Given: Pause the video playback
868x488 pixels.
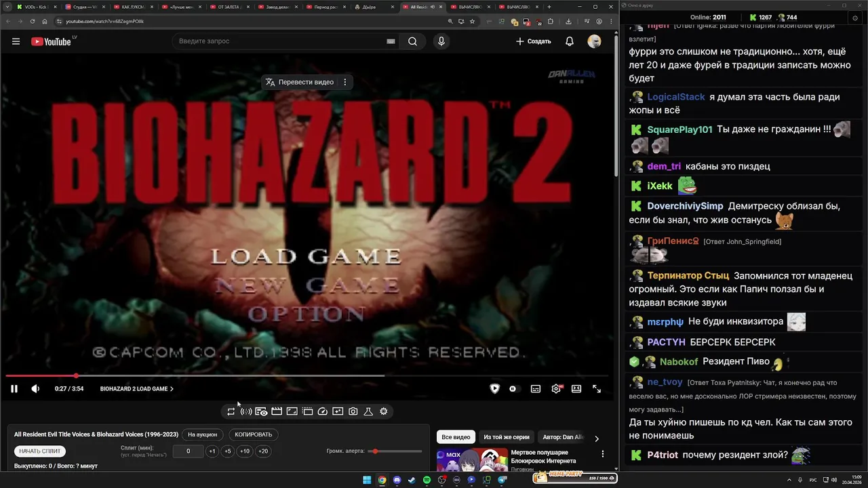Looking at the screenshot, I should [14, 389].
